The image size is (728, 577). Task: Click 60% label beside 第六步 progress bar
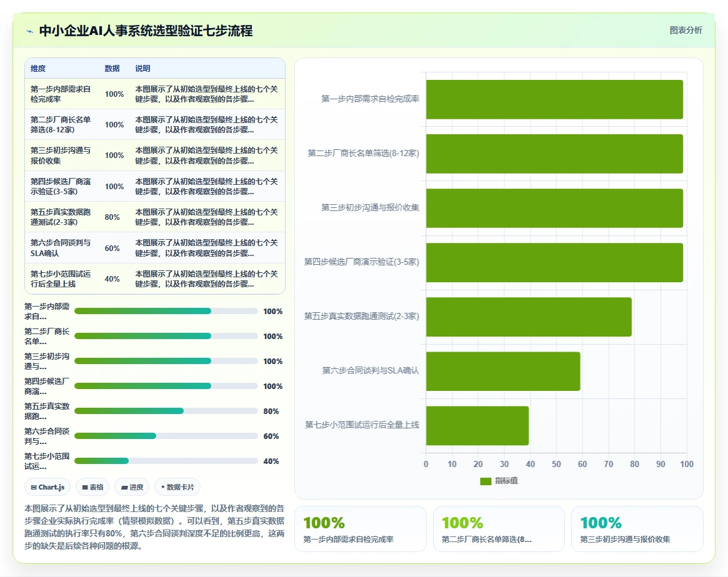(271, 436)
